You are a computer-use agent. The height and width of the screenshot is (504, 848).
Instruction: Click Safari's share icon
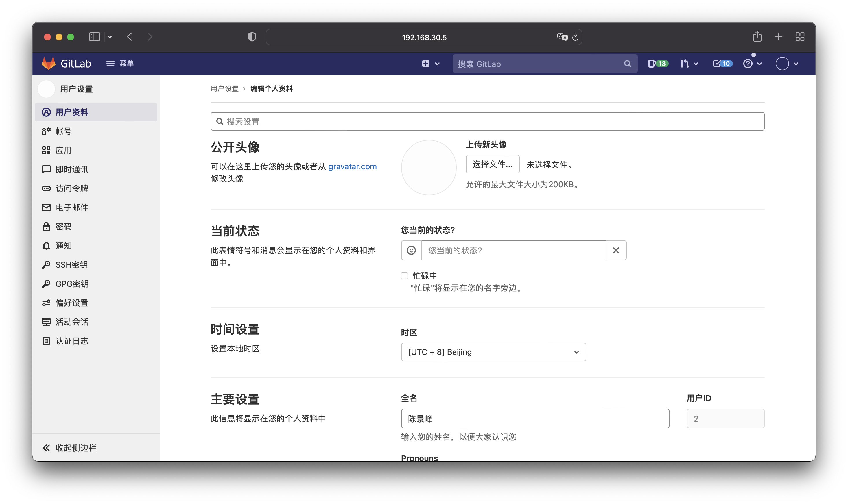757,37
